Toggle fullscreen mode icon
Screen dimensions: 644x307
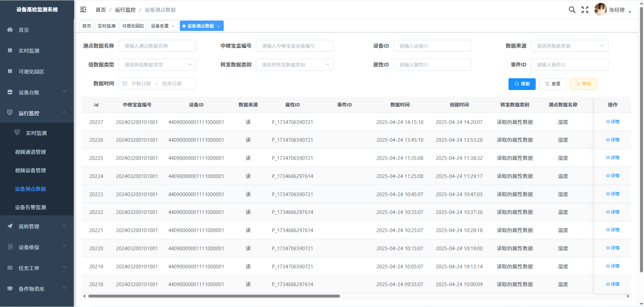(585, 10)
